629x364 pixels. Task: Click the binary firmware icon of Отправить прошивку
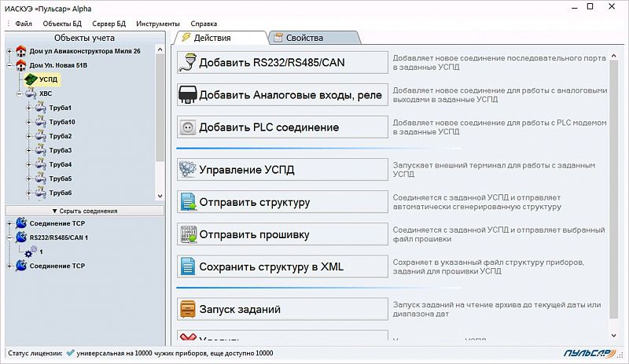[188, 234]
